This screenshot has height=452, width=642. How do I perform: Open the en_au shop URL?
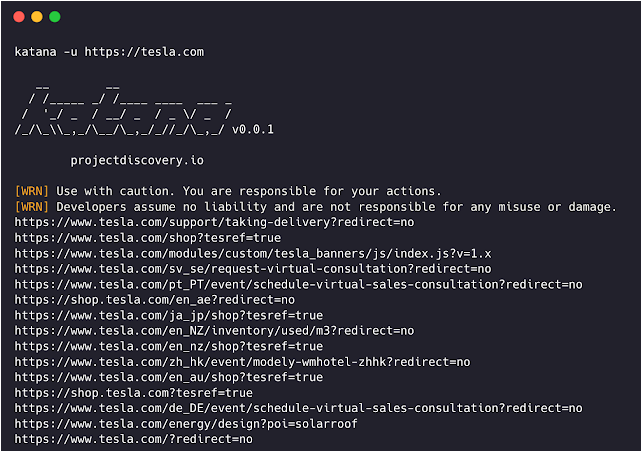(168, 377)
